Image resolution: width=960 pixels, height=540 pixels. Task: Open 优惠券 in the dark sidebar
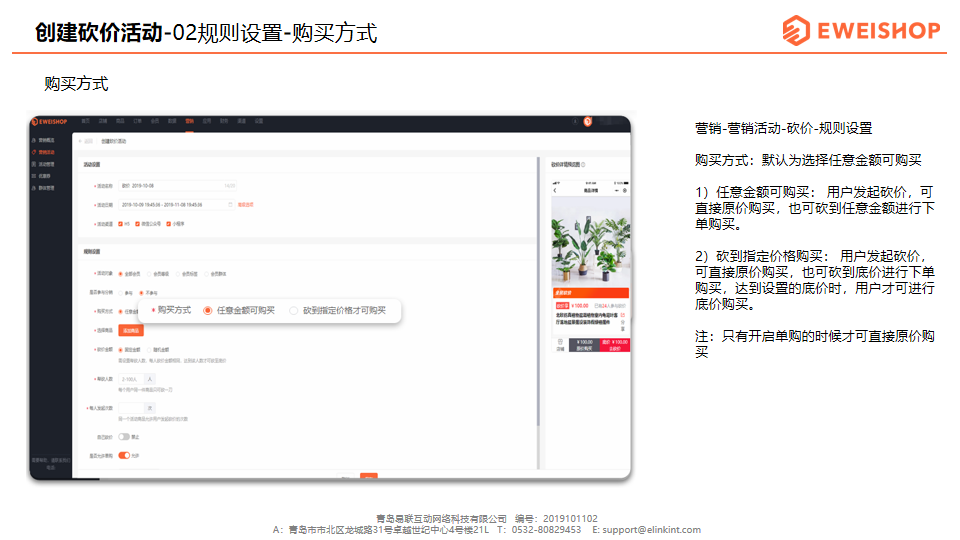pyautogui.click(x=41, y=176)
